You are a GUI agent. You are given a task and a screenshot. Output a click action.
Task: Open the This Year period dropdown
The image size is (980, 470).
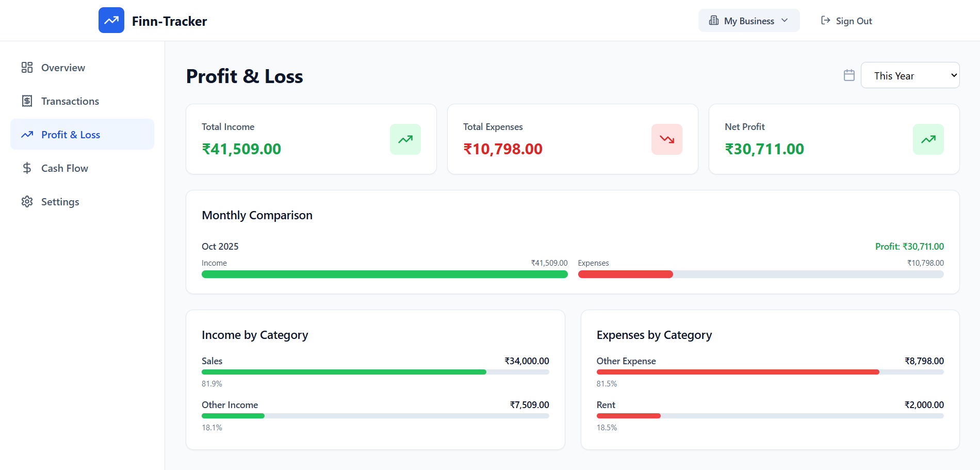pyautogui.click(x=910, y=75)
